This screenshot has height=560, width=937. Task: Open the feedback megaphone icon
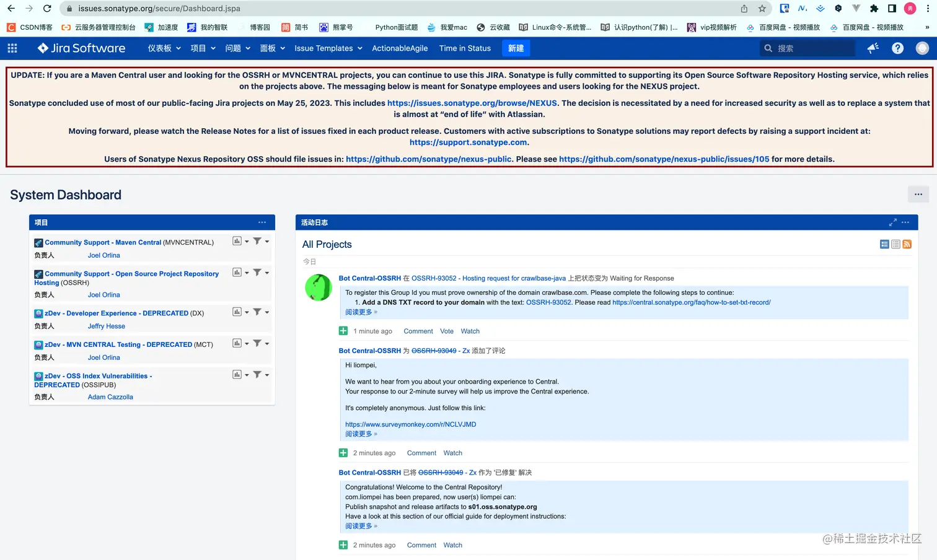pos(873,48)
